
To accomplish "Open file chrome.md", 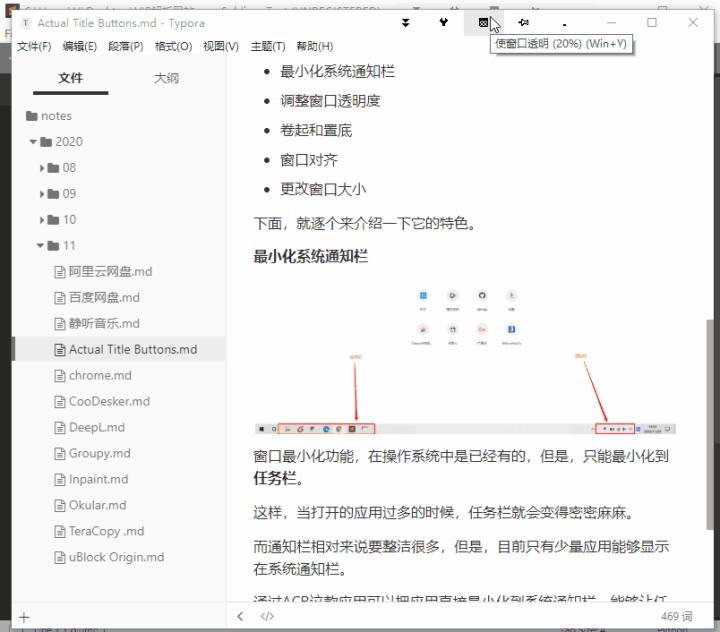I will point(93,376).
